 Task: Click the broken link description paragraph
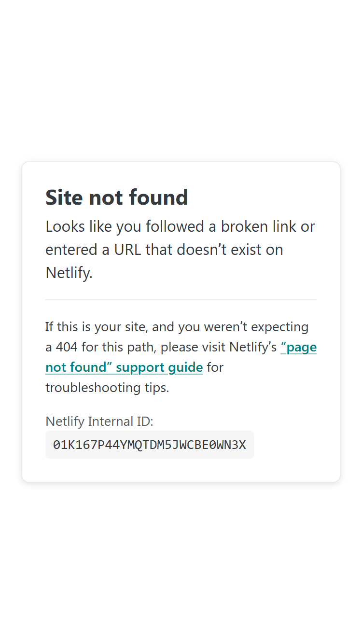pyautogui.click(x=181, y=250)
